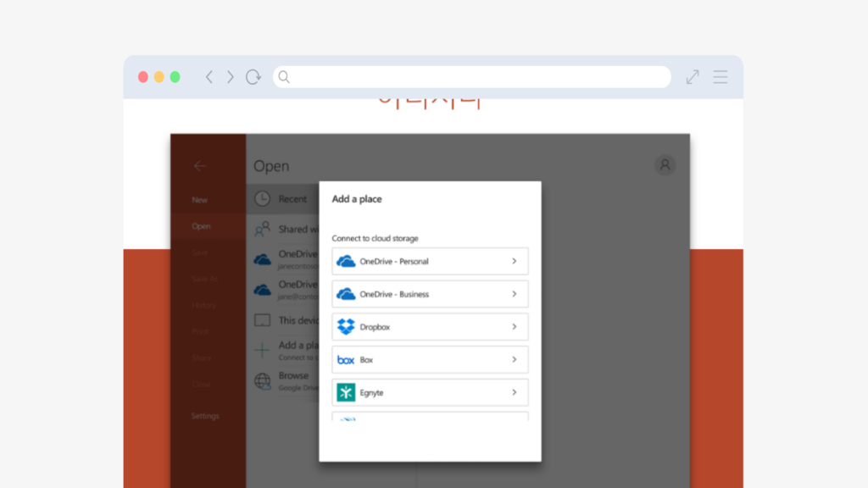Choose Dropbox storage option
The image size is (868, 488).
click(430, 327)
